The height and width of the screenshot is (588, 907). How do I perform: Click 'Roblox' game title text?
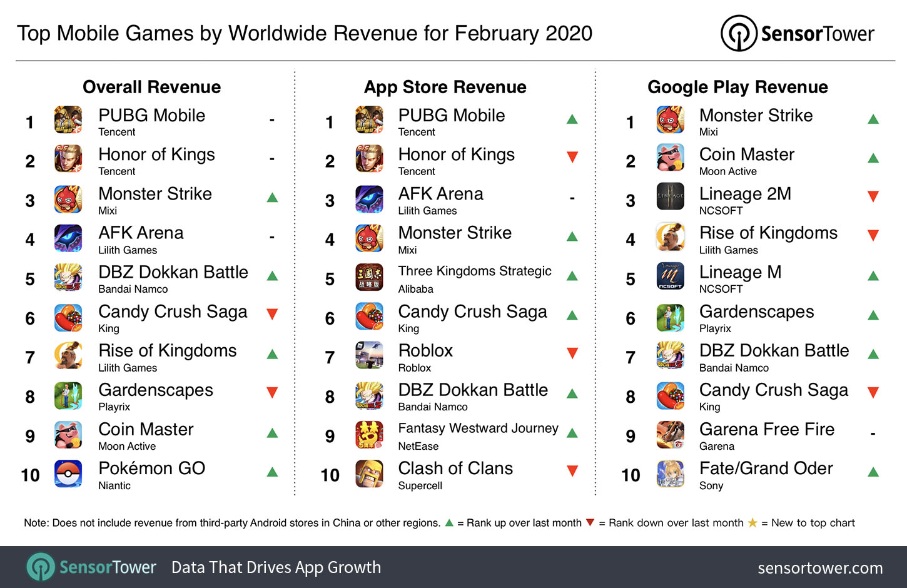pyautogui.click(x=425, y=350)
